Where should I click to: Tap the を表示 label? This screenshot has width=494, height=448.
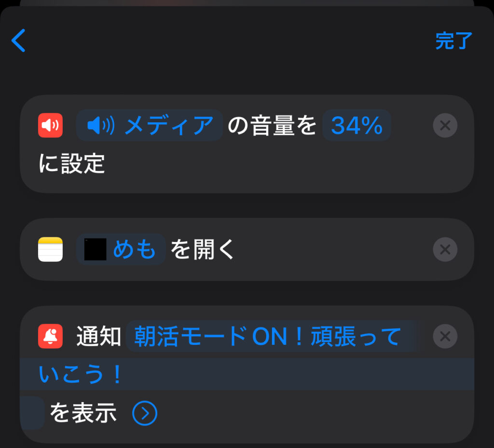[83, 413]
